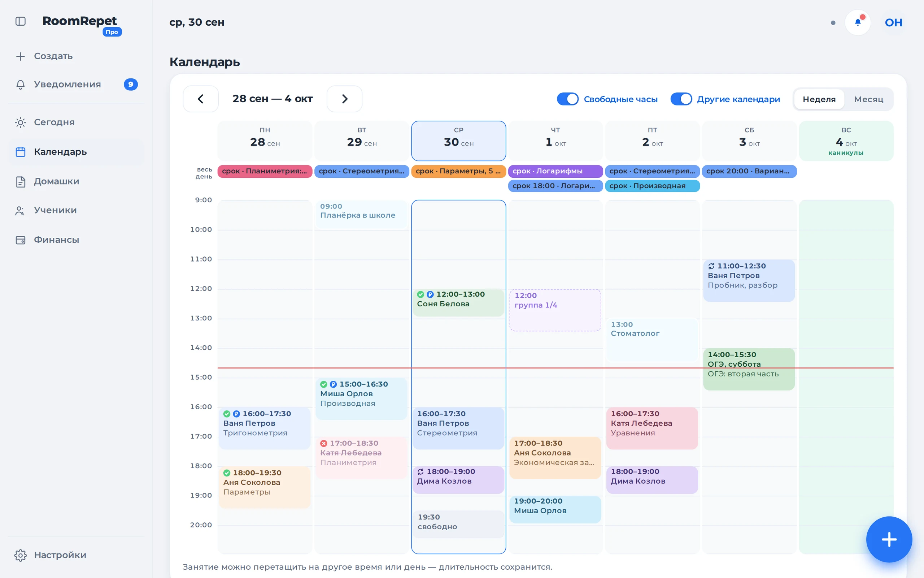Click the recurring icon on Дима Козлов Wednesday lesson

click(421, 471)
